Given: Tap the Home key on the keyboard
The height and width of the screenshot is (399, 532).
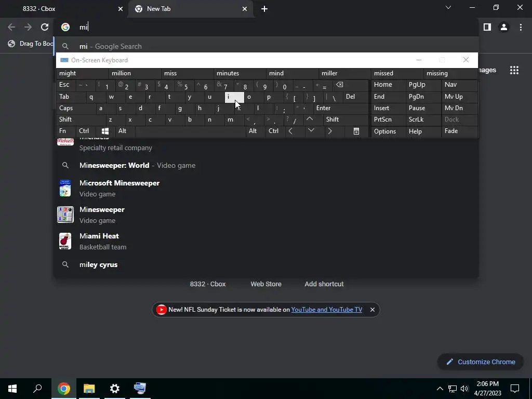Looking at the screenshot, I should pyautogui.click(x=388, y=85).
